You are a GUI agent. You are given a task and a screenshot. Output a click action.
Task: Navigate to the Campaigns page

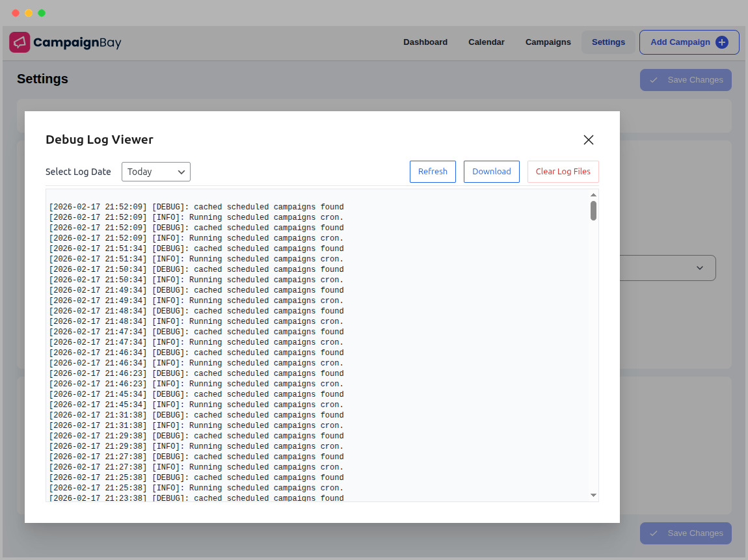pyautogui.click(x=548, y=42)
